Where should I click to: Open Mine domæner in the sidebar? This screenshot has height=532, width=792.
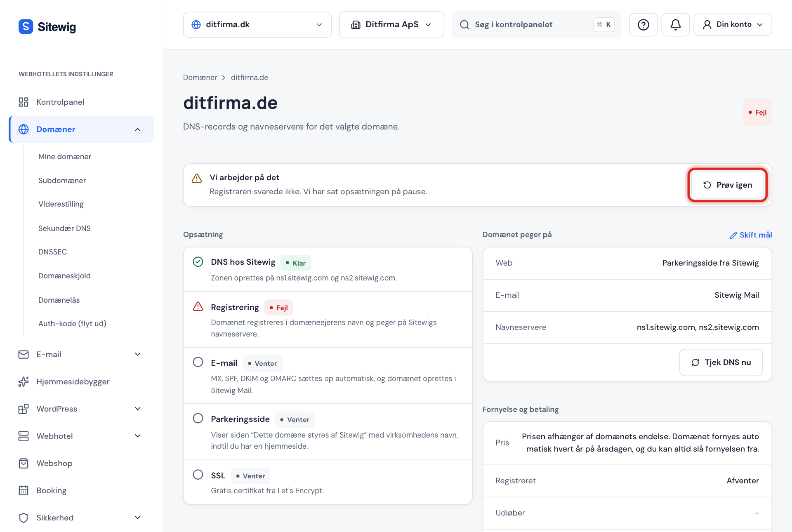coord(65,157)
